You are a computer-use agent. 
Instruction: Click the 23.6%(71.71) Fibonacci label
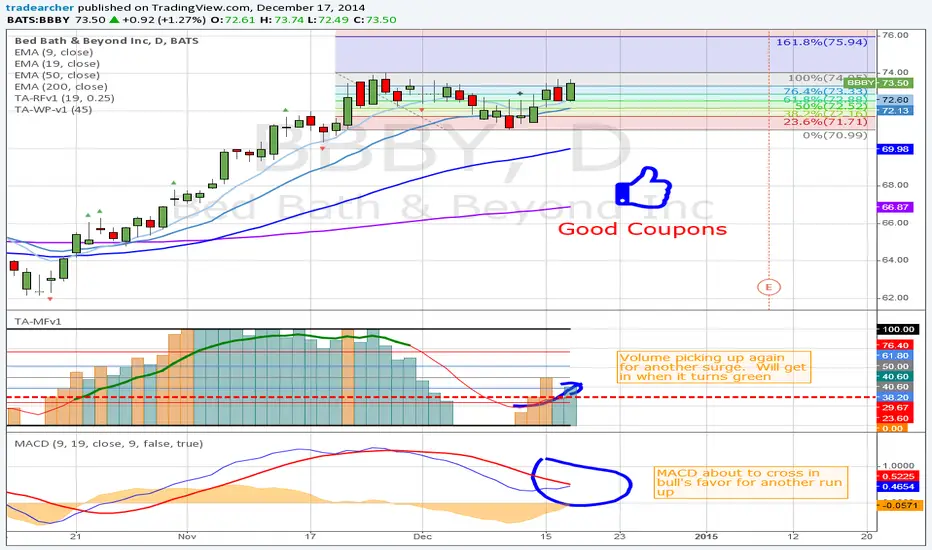tap(825, 122)
